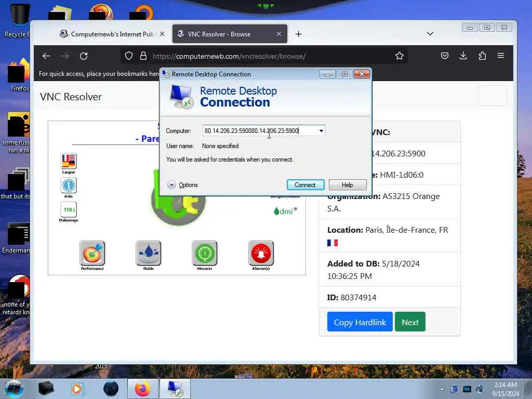This screenshot has width=532, height=399.
Task: Expand Options in Remote Desktop Connection
Action: coord(182,185)
